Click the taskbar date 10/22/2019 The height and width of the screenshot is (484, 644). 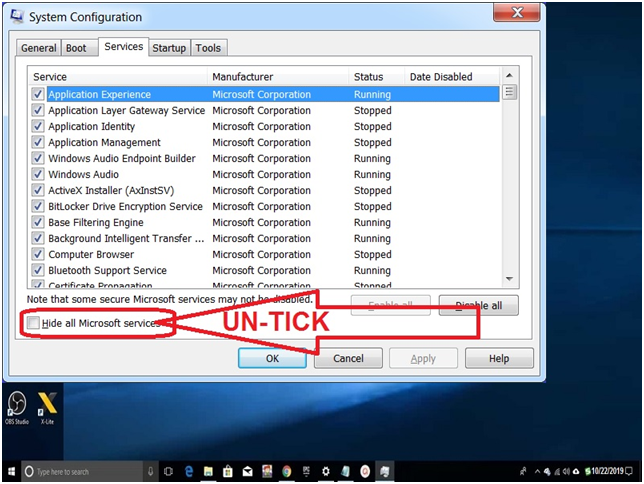[x=607, y=471]
